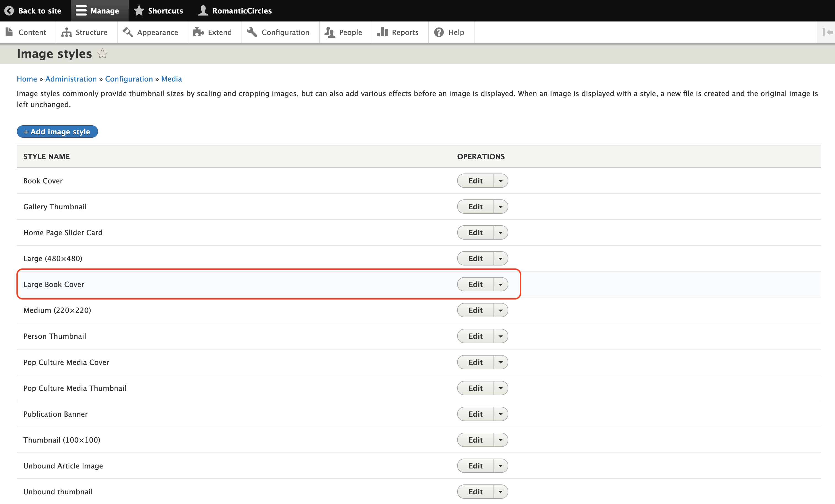This screenshot has height=504, width=835.
Task: Follow the Configuration breadcrumb link
Action: pyautogui.click(x=129, y=79)
